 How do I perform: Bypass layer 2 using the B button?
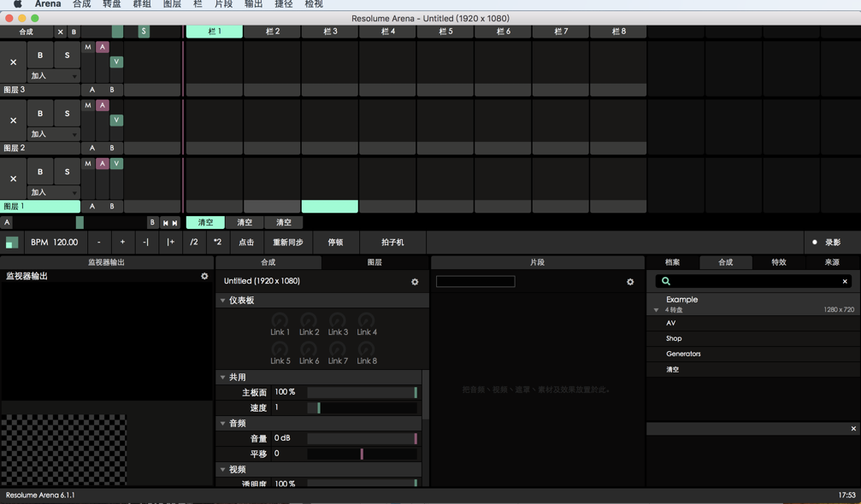[38, 112]
